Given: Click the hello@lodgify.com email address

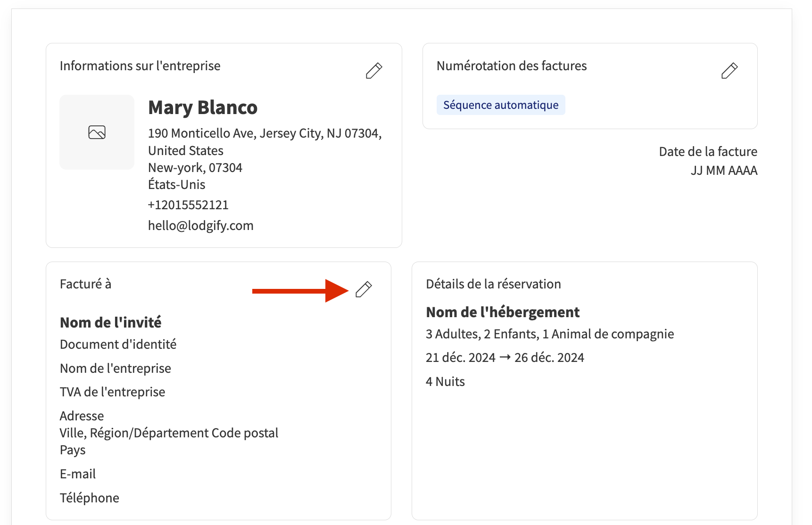Looking at the screenshot, I should (200, 226).
